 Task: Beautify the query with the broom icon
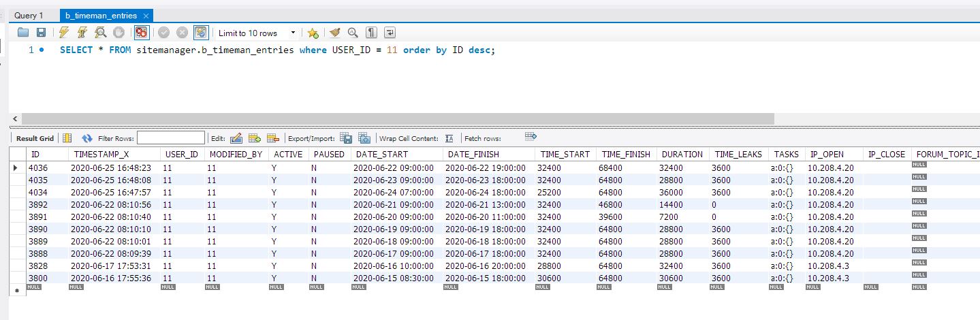[x=334, y=33]
